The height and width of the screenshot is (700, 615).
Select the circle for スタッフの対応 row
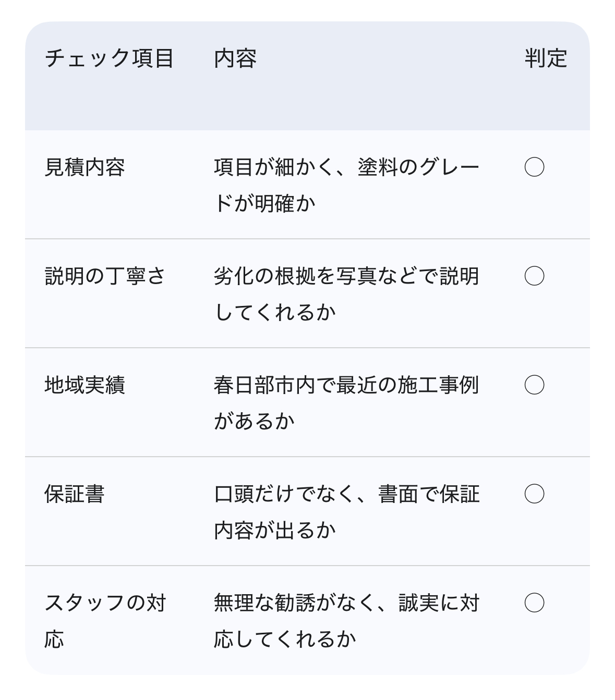534,603
